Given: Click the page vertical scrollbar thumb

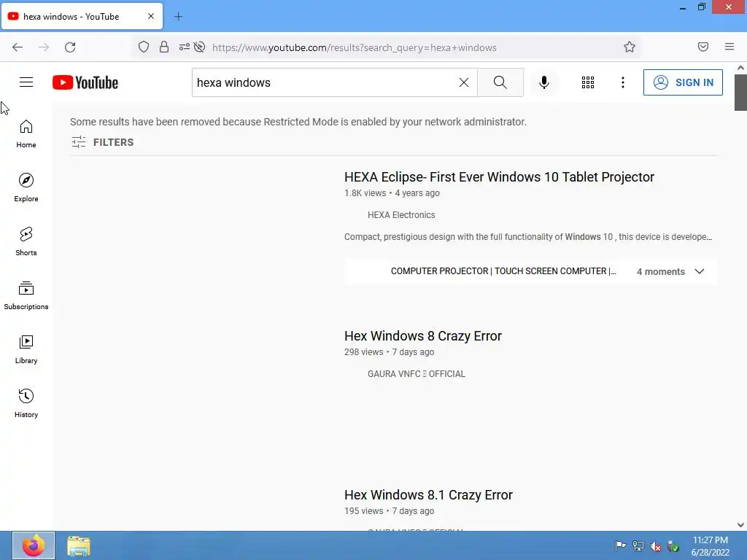Looking at the screenshot, I should 740,93.
